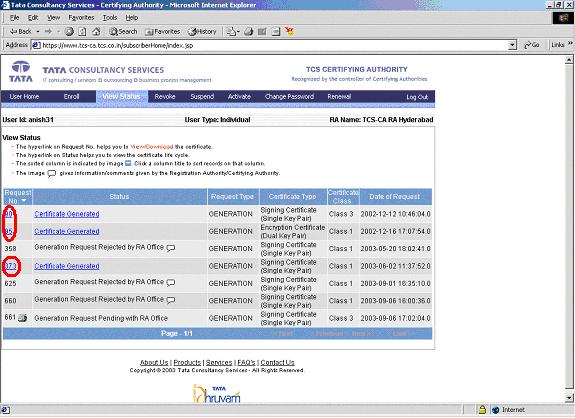The height and width of the screenshot is (418, 575).
Task: Click comment bubble icon for request 660
Action: pos(171,300)
